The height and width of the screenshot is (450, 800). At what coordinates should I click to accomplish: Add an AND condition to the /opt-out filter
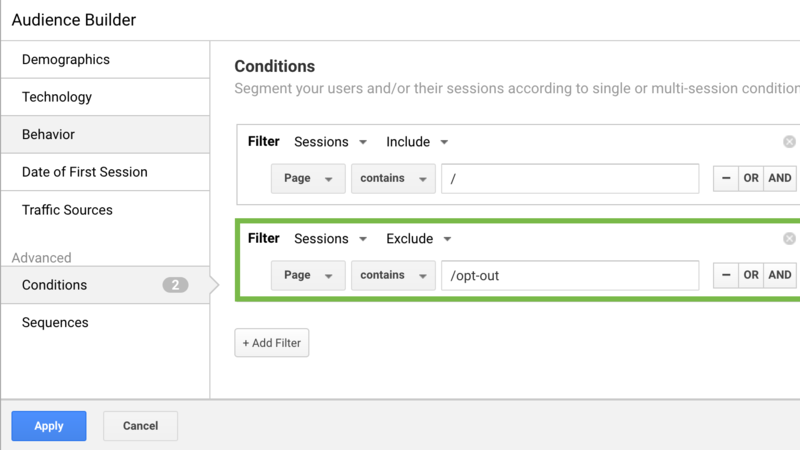click(780, 275)
